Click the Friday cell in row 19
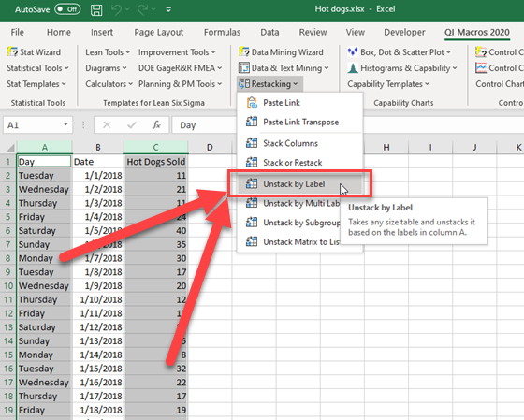Screen dimensions: 524x420 (x=45, y=410)
